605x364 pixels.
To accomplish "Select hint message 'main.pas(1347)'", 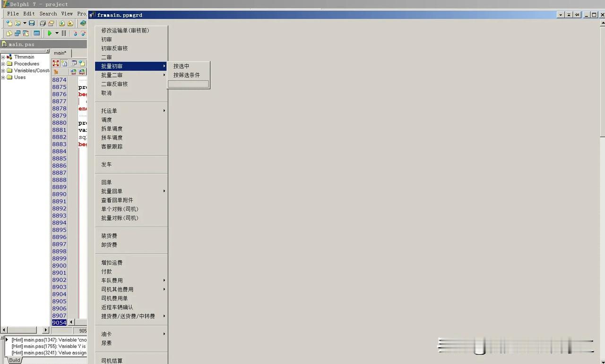I will click(x=49, y=340).
